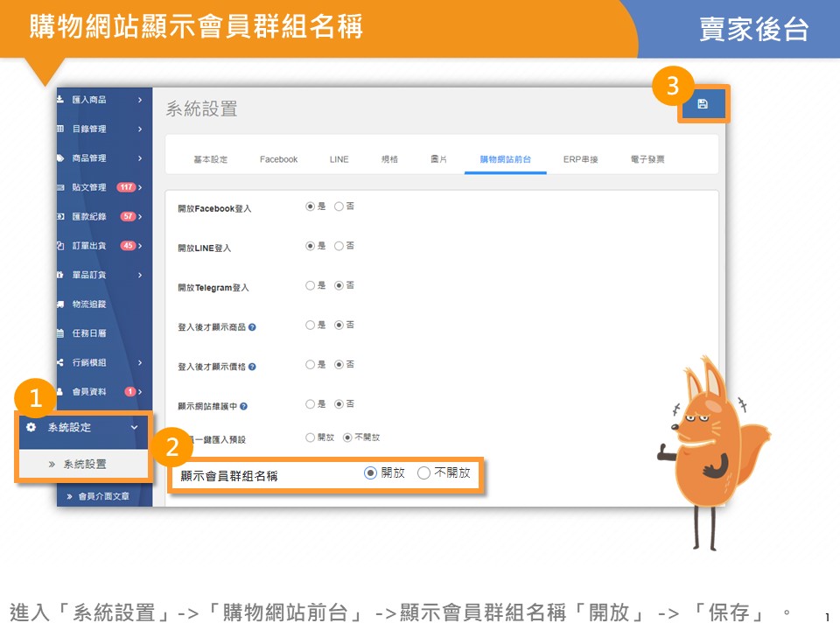The height and width of the screenshot is (630, 840).
Task: Click help icon next to 登入後才顯示商品
Action: [x=253, y=327]
